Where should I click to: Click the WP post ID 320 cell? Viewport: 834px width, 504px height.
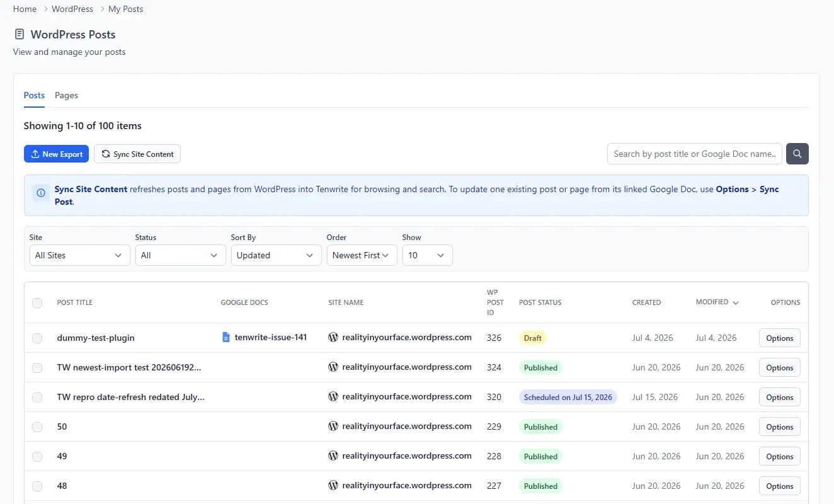(x=494, y=397)
